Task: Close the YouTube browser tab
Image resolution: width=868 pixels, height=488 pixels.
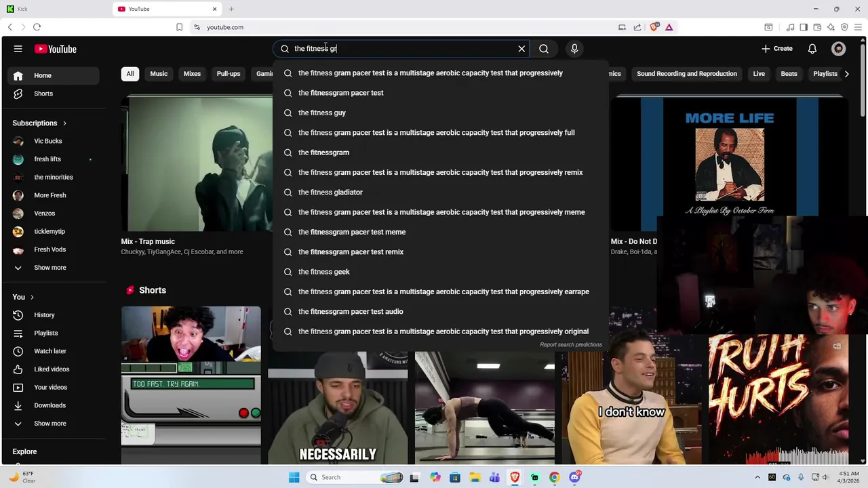Action: (215, 9)
